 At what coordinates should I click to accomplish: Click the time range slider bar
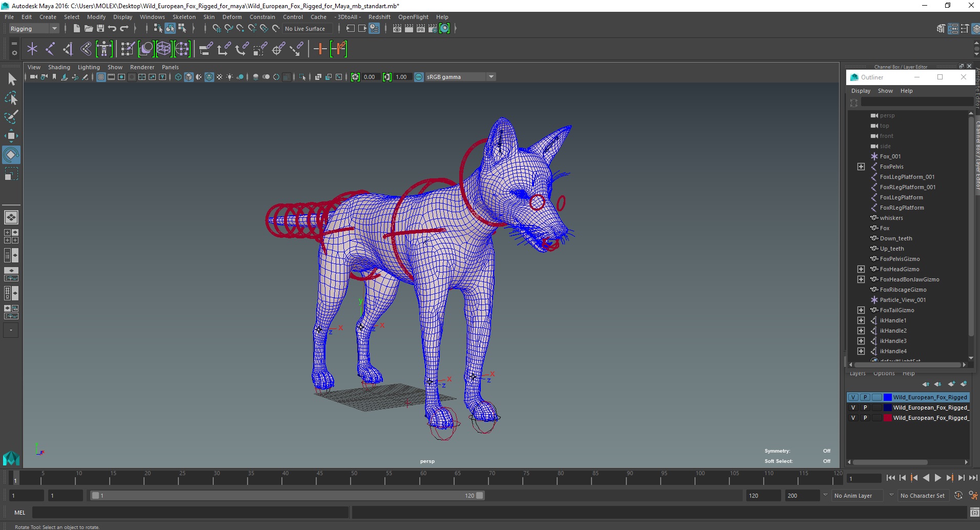pos(287,496)
